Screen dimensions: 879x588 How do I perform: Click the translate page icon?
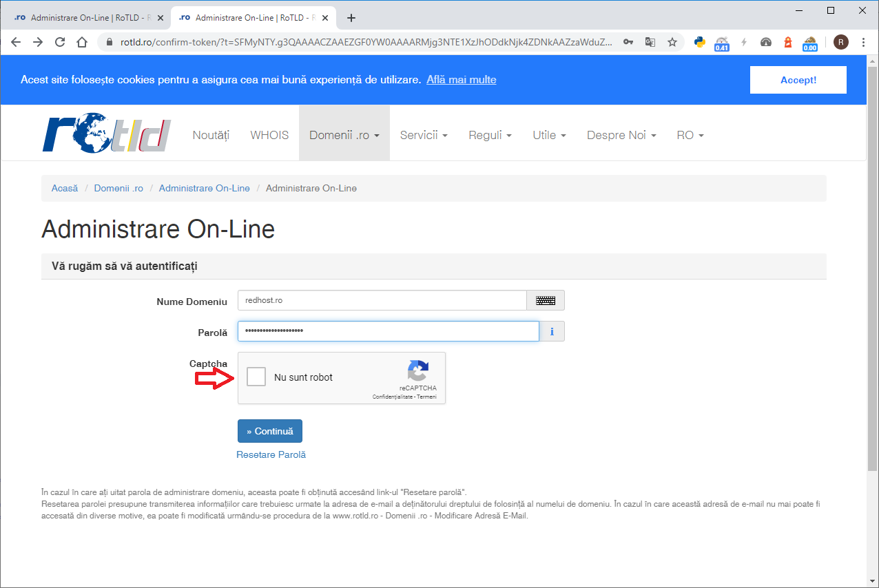coord(650,42)
